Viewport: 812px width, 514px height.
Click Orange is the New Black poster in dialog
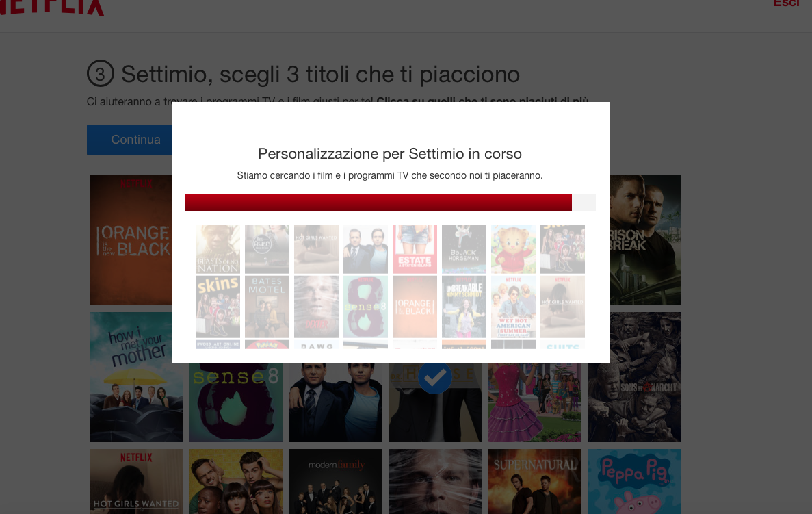[x=415, y=307]
